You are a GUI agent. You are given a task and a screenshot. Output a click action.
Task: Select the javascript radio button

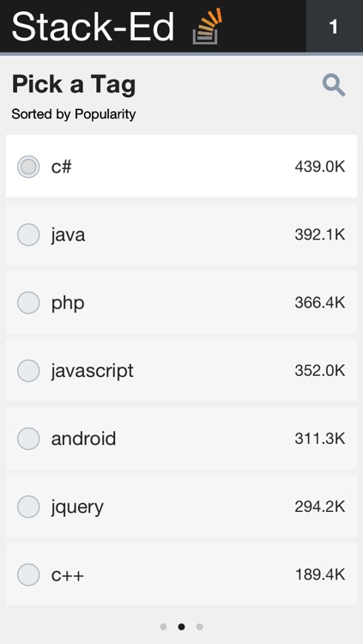click(28, 371)
